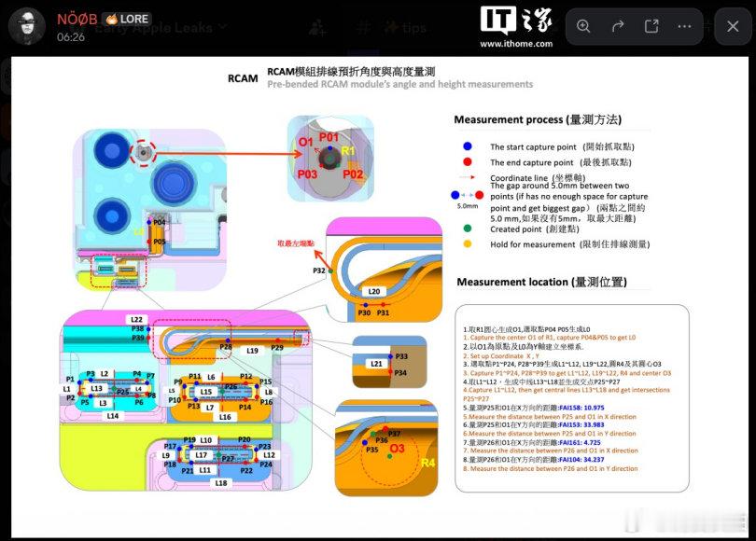Viewport: 756px width, 541px height.
Task: Click the 'Measurement process (量測方法)' heading
Action: click(x=538, y=119)
